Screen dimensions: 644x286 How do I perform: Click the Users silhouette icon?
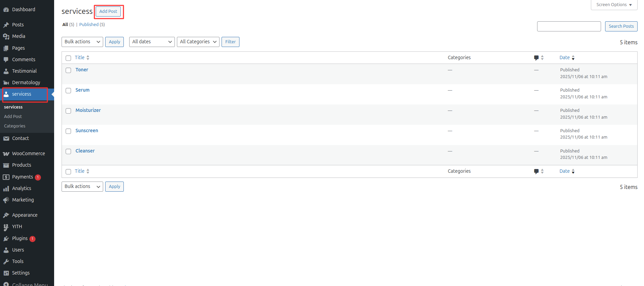(6, 250)
